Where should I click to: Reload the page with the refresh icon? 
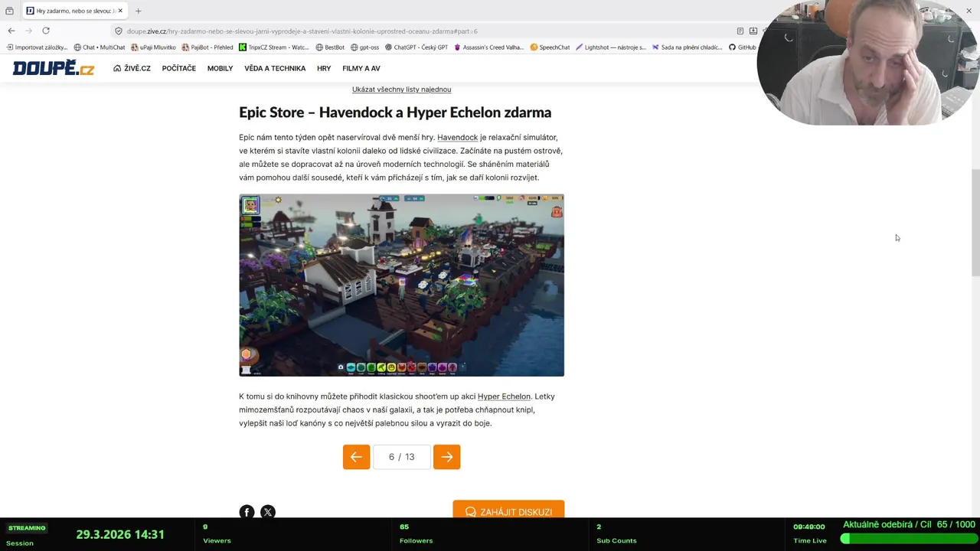46,31
